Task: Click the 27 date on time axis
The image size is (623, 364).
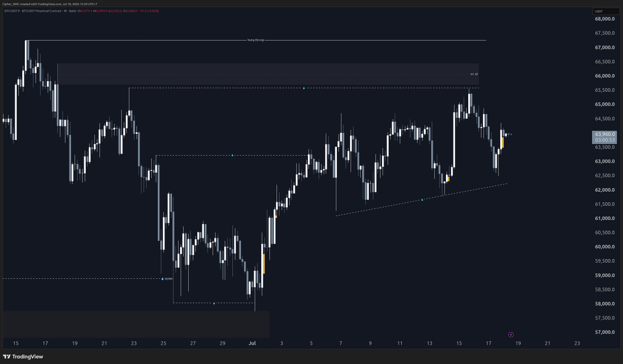Action: [x=193, y=343]
